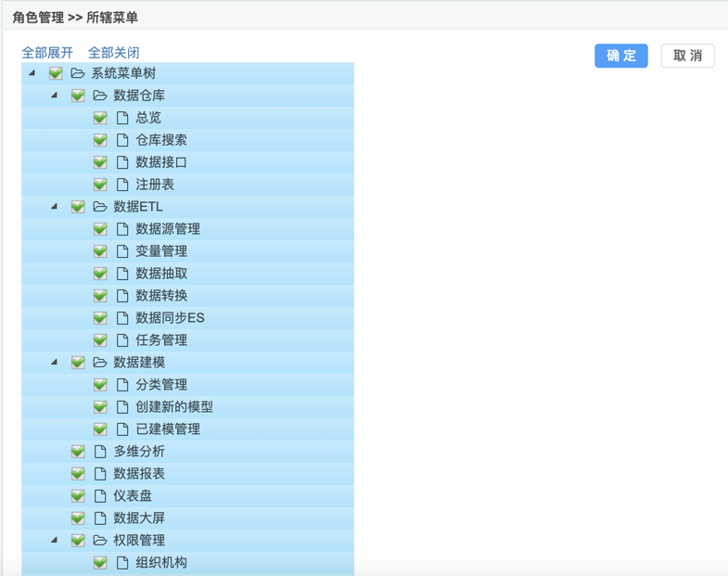
Task: Collapse the 数据ETL node using its arrow
Action: [54, 207]
